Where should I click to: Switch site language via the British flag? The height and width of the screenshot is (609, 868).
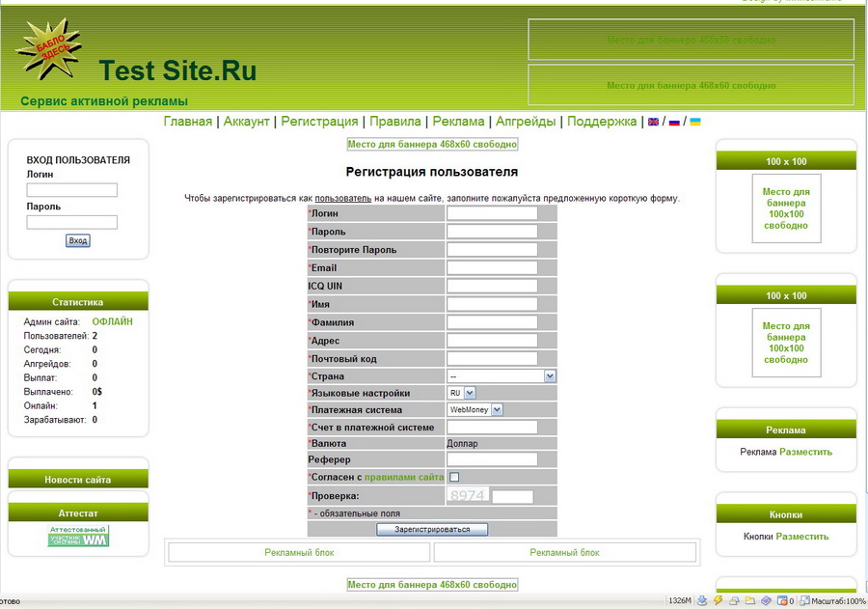[x=653, y=122]
